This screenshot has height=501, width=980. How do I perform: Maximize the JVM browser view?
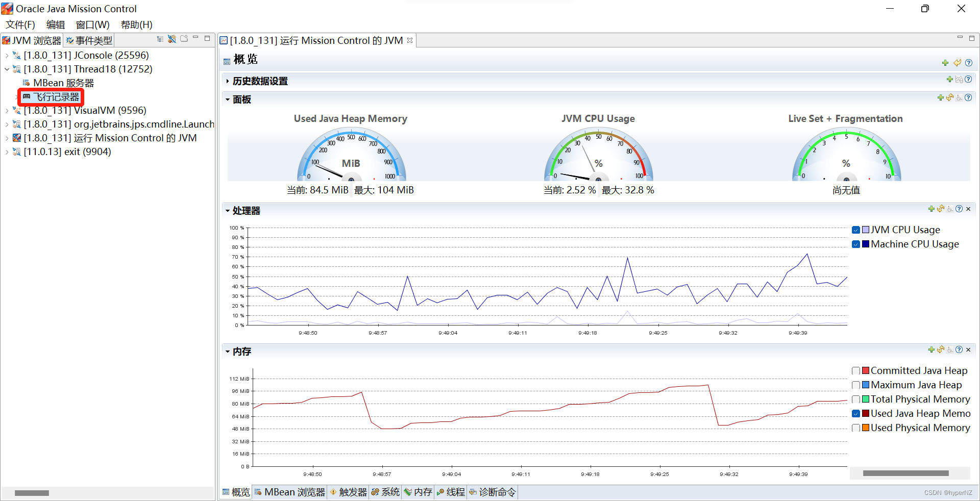(x=207, y=38)
